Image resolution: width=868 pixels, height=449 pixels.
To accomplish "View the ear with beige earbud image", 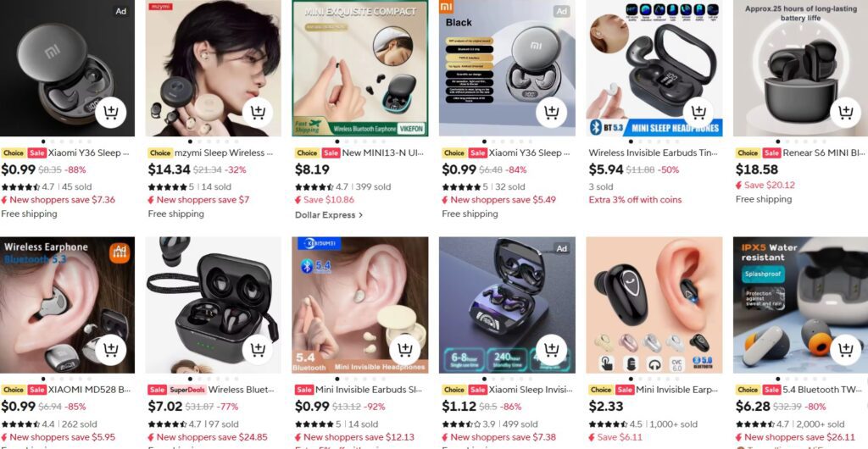I will 360,305.
